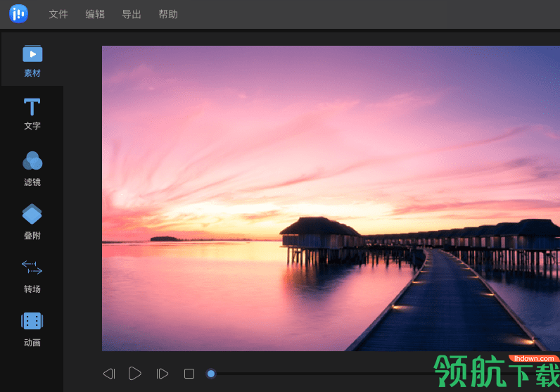Open the 编辑 menu
Image resolution: width=560 pixels, height=392 pixels.
coord(95,14)
